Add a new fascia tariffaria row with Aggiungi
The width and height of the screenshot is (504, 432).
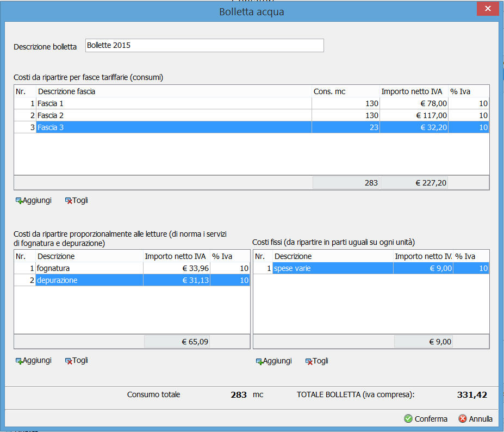click(x=33, y=200)
